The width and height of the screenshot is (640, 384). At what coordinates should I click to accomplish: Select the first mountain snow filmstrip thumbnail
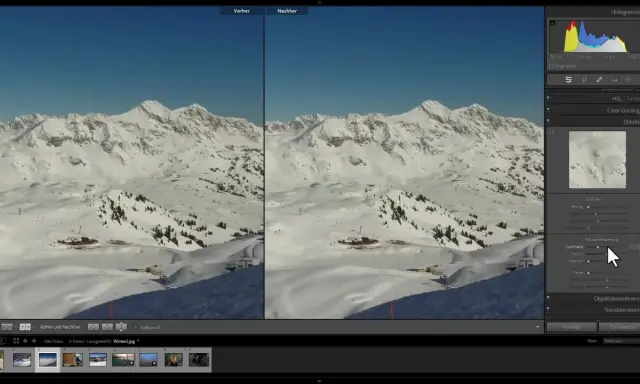coord(22,360)
